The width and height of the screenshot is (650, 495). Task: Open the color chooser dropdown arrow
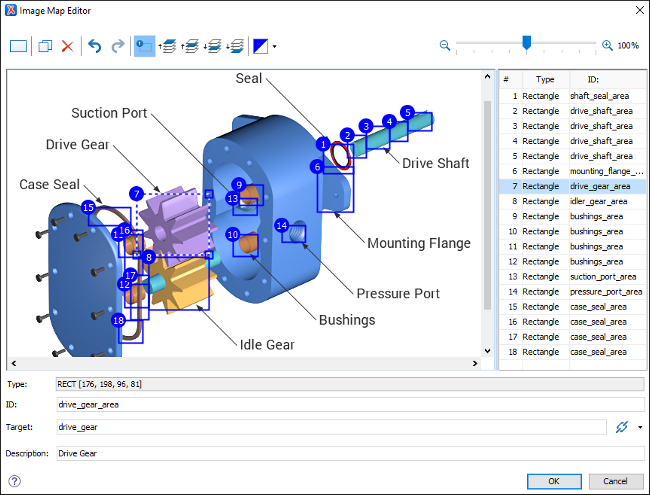tap(274, 46)
